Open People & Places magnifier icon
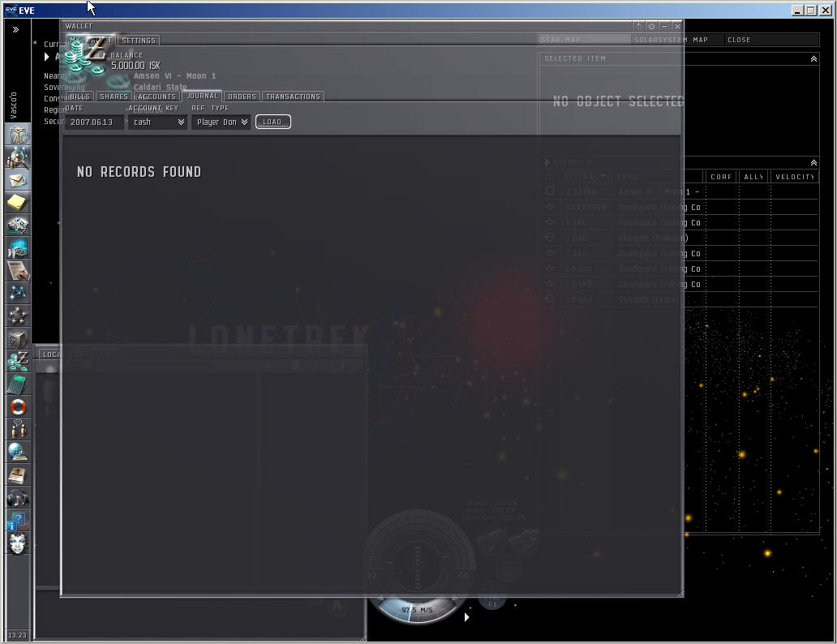Image resolution: width=837 pixels, height=644 pixels. 18,157
